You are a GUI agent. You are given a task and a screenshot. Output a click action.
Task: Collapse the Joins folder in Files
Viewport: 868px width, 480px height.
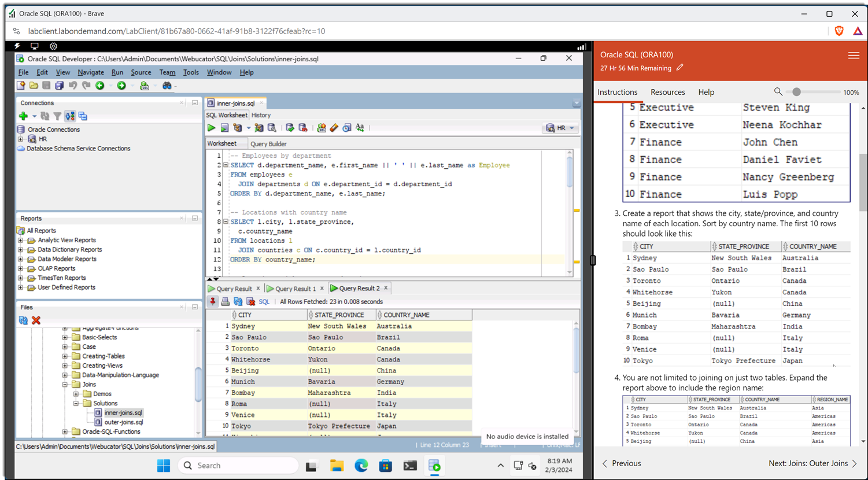pyautogui.click(x=65, y=385)
